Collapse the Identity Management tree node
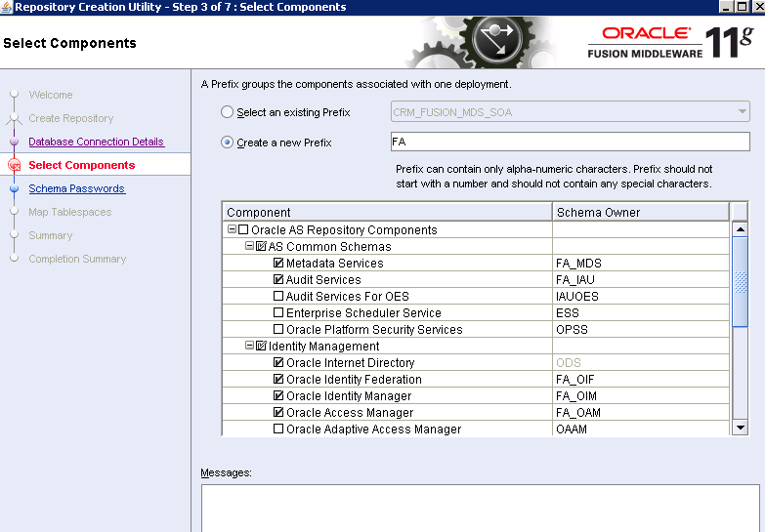The width and height of the screenshot is (765, 532). point(249,347)
